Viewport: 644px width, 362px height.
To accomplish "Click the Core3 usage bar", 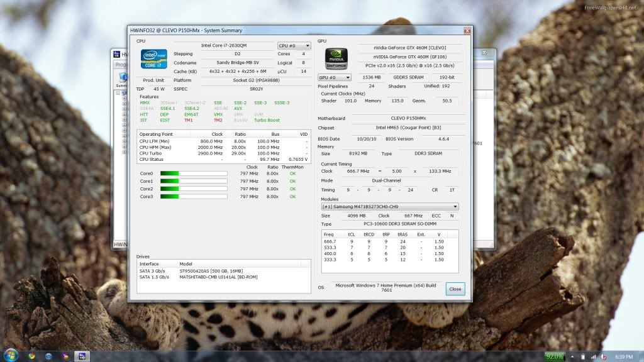I will click(194, 197).
